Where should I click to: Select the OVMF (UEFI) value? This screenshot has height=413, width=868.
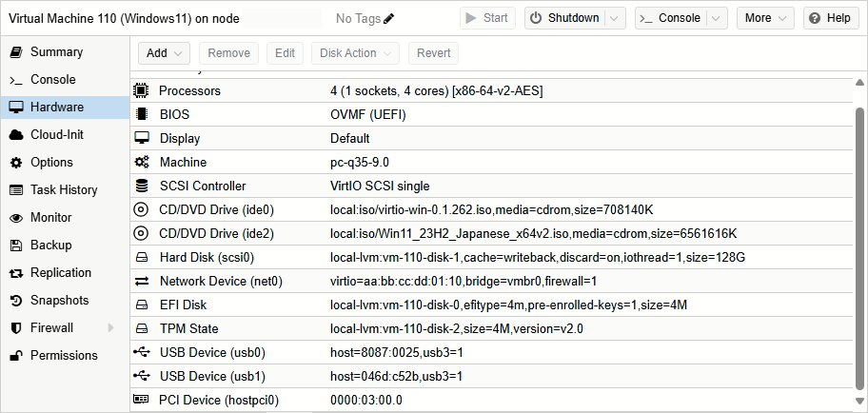[368, 114]
